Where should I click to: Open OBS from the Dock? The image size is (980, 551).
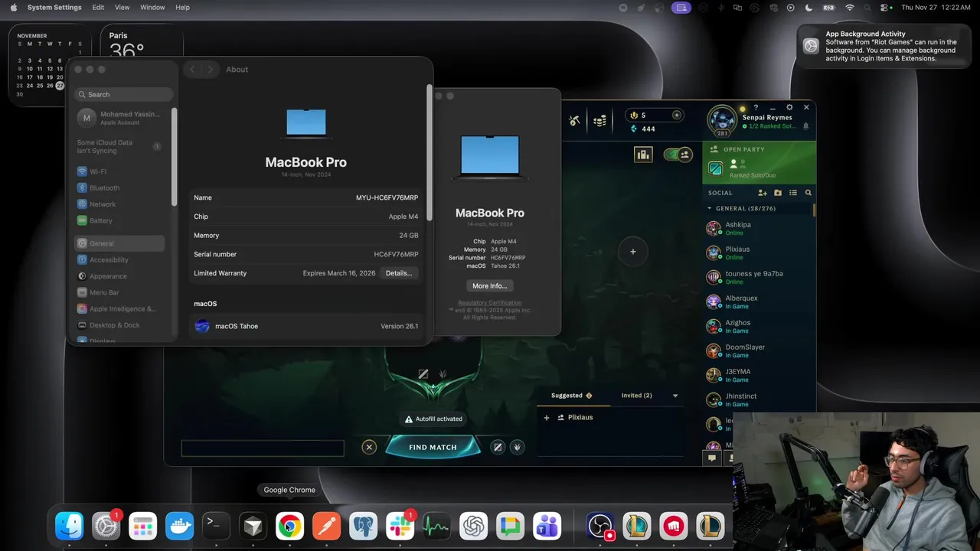click(x=600, y=526)
